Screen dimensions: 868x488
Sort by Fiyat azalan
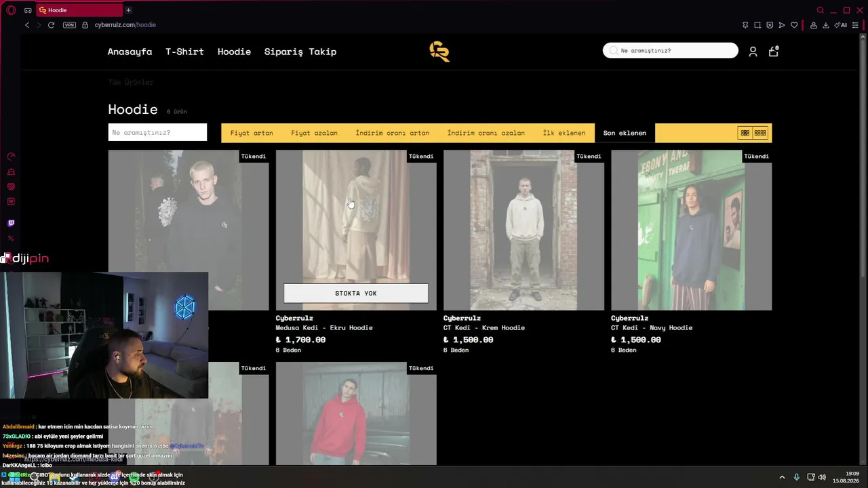314,133
